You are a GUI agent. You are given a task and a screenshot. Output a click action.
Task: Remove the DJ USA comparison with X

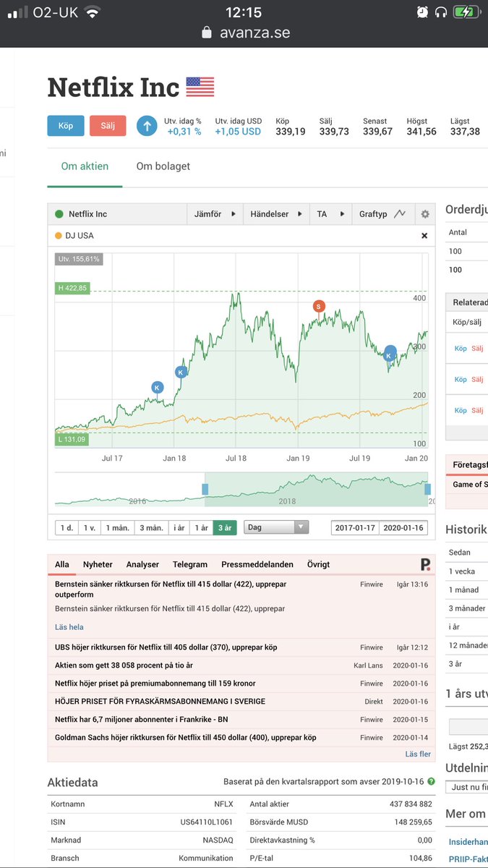point(424,236)
